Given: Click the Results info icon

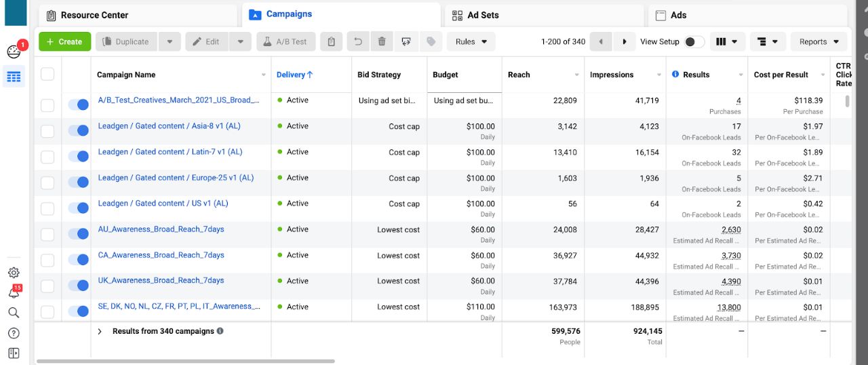Looking at the screenshot, I should (x=675, y=74).
